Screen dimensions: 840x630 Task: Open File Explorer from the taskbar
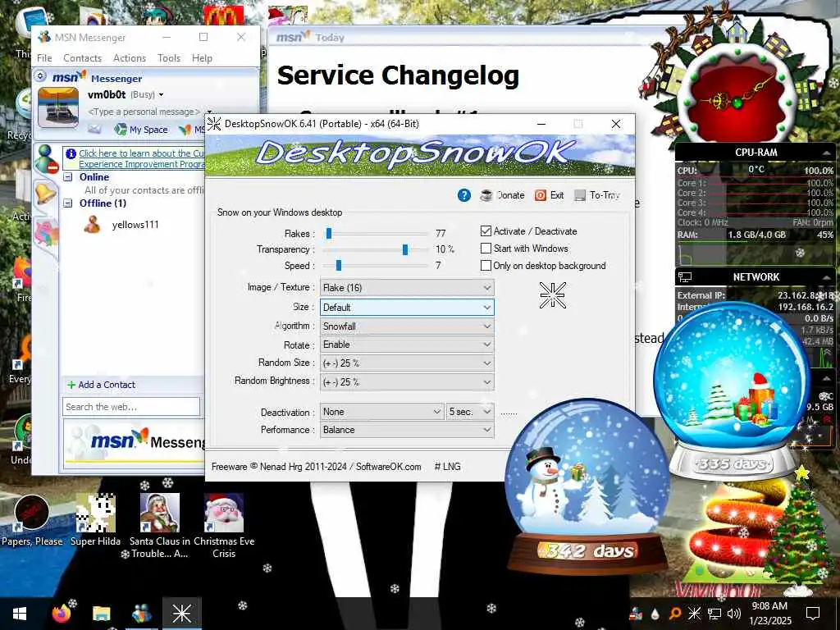101,614
